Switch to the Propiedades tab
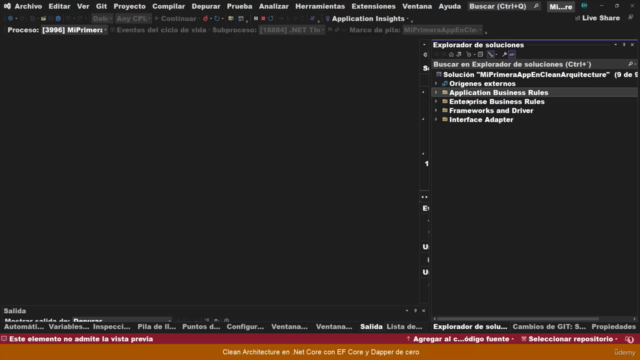The image size is (640, 360). 613,327
